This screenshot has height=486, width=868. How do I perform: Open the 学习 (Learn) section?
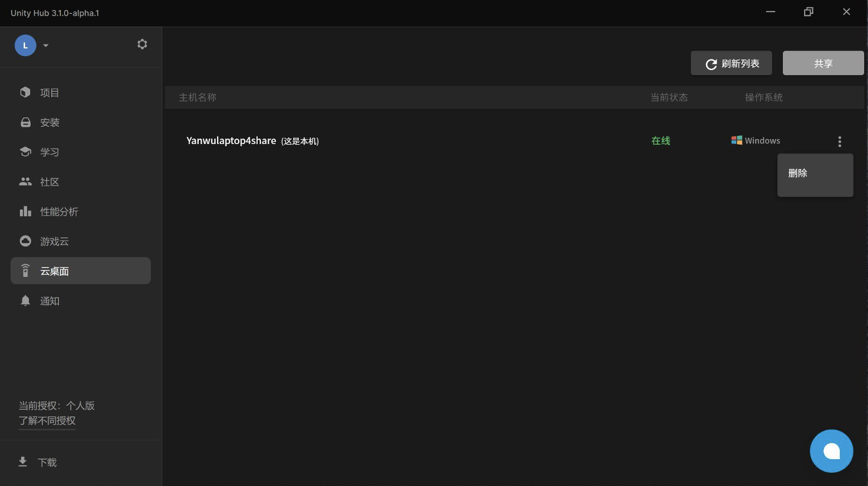(81, 152)
